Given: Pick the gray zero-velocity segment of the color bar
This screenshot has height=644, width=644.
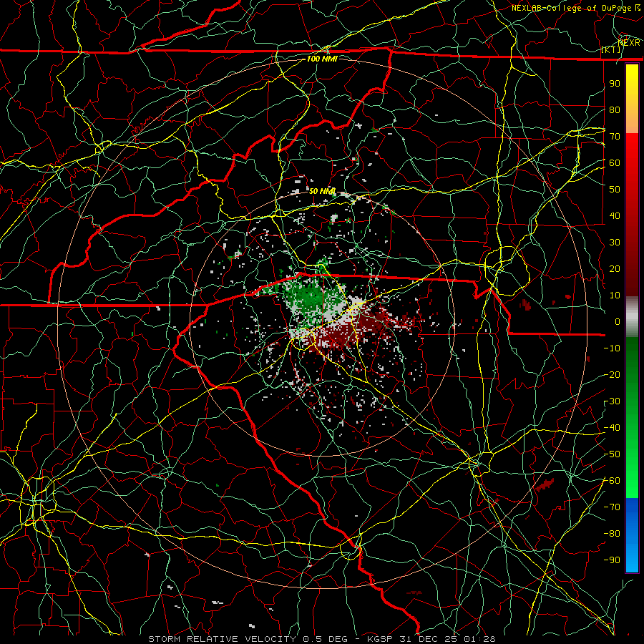Looking at the screenshot, I should (x=632, y=317).
